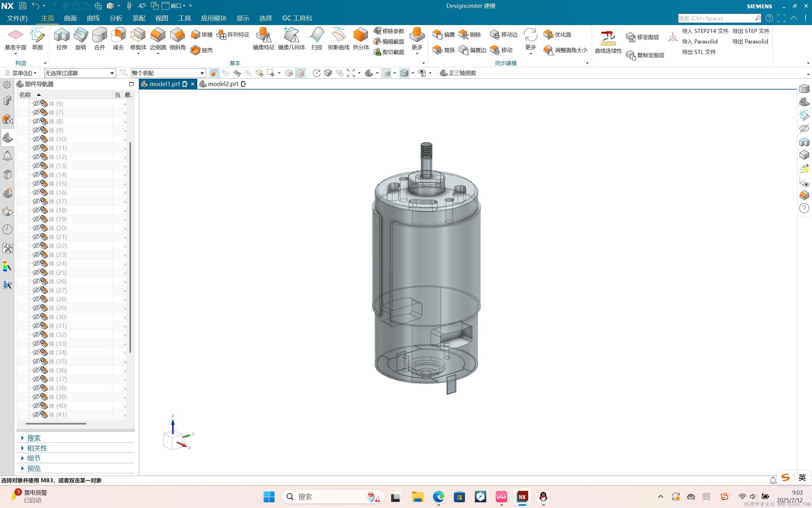Click the navigator horizontal scrollbar
The image size is (812, 508).
click(x=56, y=423)
